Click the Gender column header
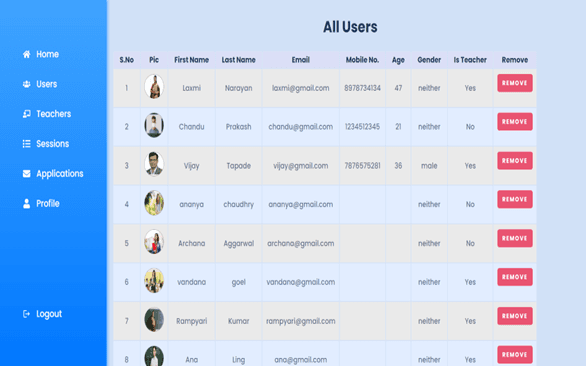 pos(429,60)
